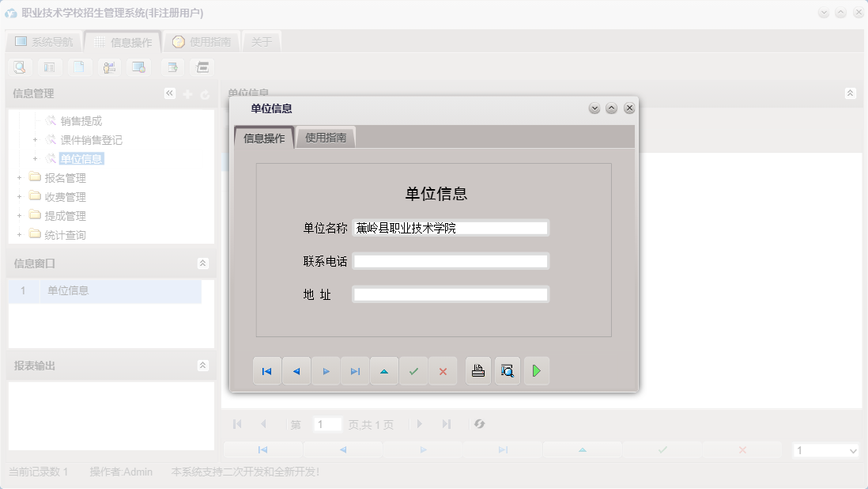Open the record number dropdown at bottom right
The height and width of the screenshot is (489, 868).
(x=825, y=449)
